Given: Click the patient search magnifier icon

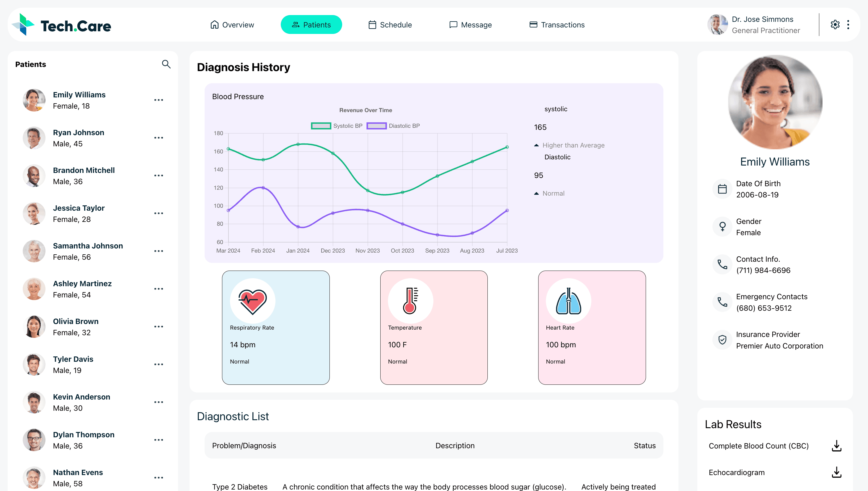Looking at the screenshot, I should point(166,64).
